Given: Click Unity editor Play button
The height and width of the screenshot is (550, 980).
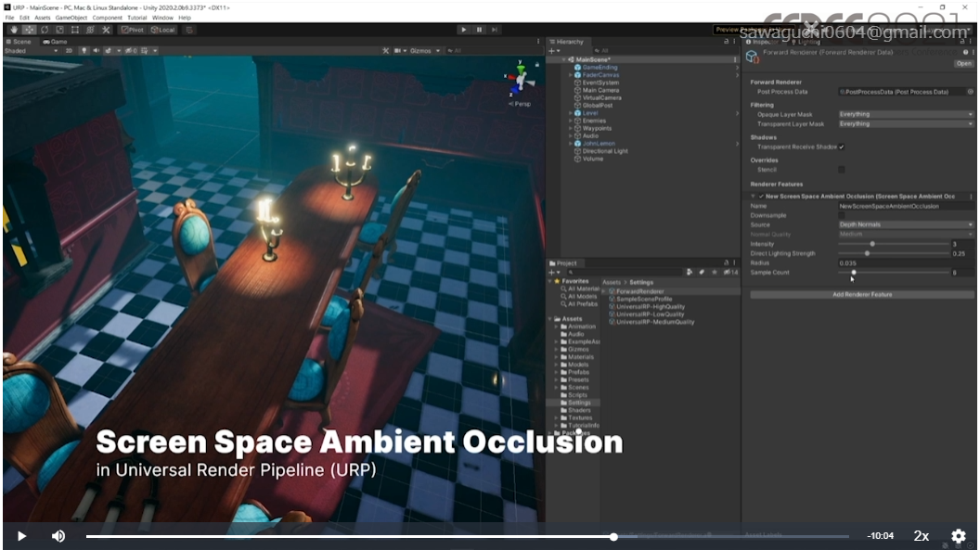Looking at the screenshot, I should click(463, 30).
